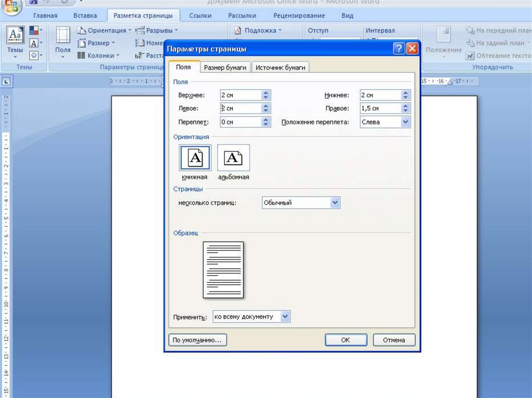
Task: Click the Office button orb
Action: [10, 6]
